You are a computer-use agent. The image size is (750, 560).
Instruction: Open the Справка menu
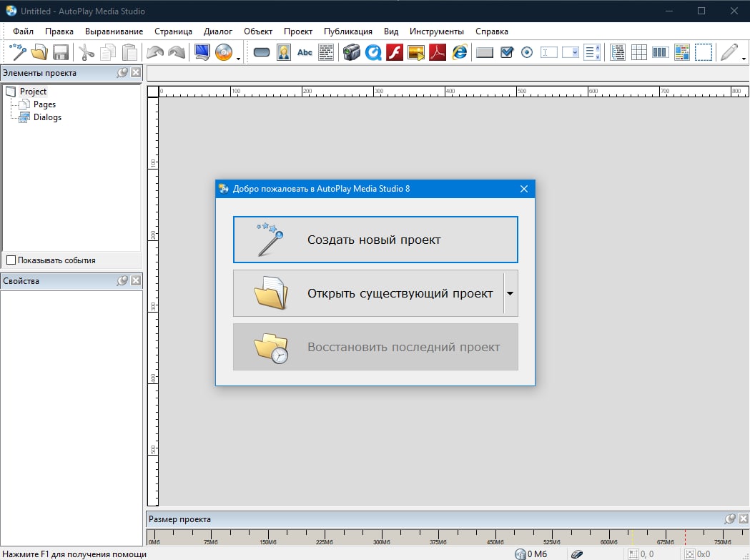point(492,31)
